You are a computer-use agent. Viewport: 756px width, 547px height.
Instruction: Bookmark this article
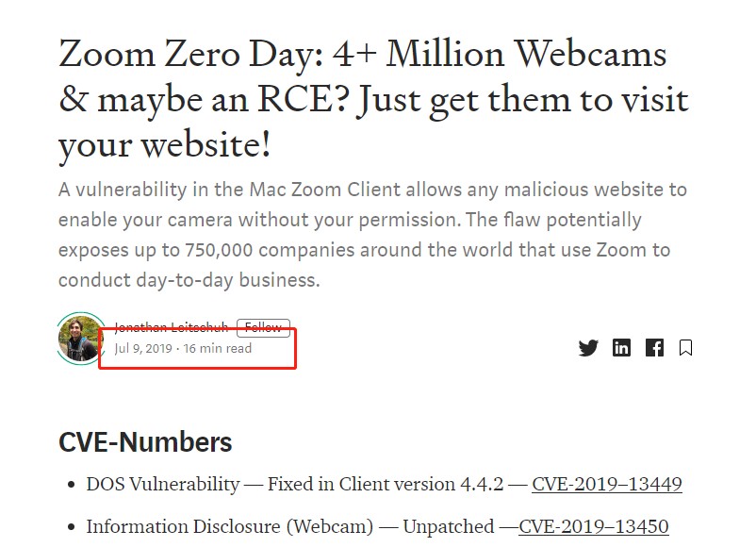click(x=685, y=348)
